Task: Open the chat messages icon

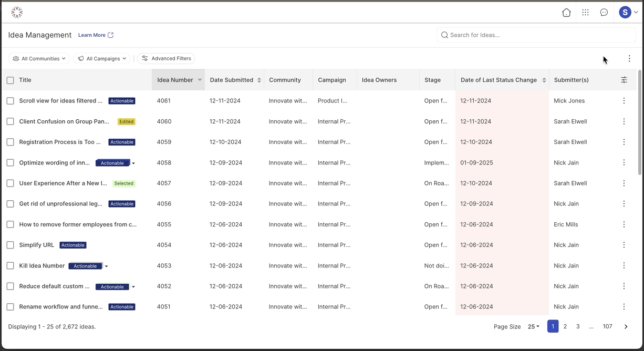Action: coord(604,13)
